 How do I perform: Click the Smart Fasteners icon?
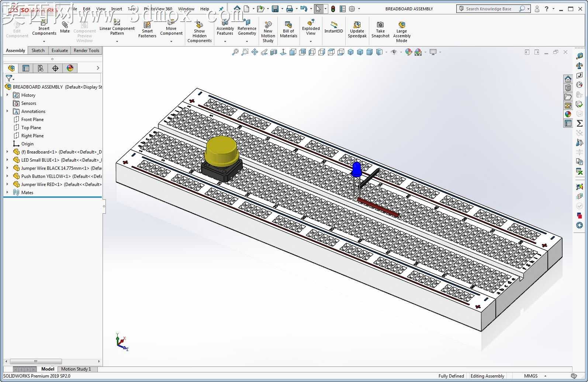click(147, 29)
